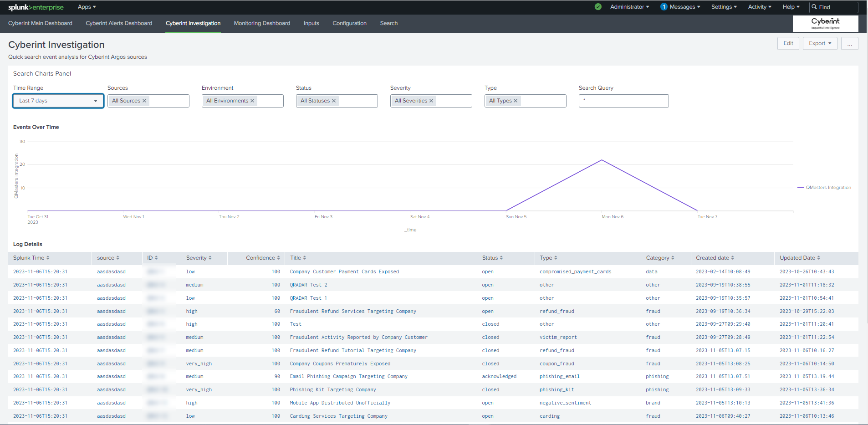Remove the All Severities tag
This screenshot has width=868, height=425.
point(431,101)
